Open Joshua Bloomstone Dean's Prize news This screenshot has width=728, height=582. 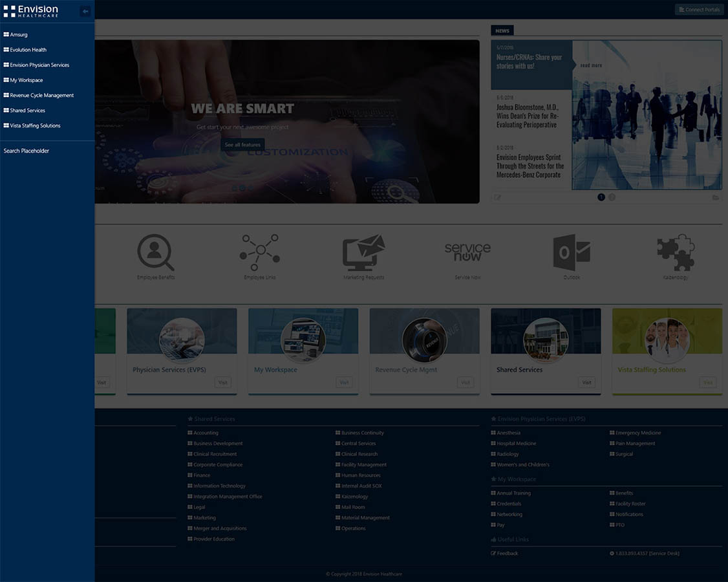click(528, 116)
